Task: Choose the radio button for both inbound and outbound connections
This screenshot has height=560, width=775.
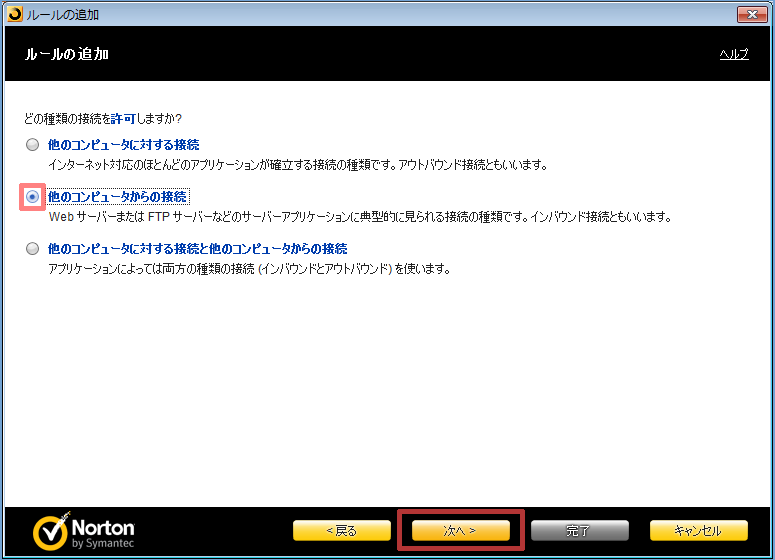Action: click(33, 249)
